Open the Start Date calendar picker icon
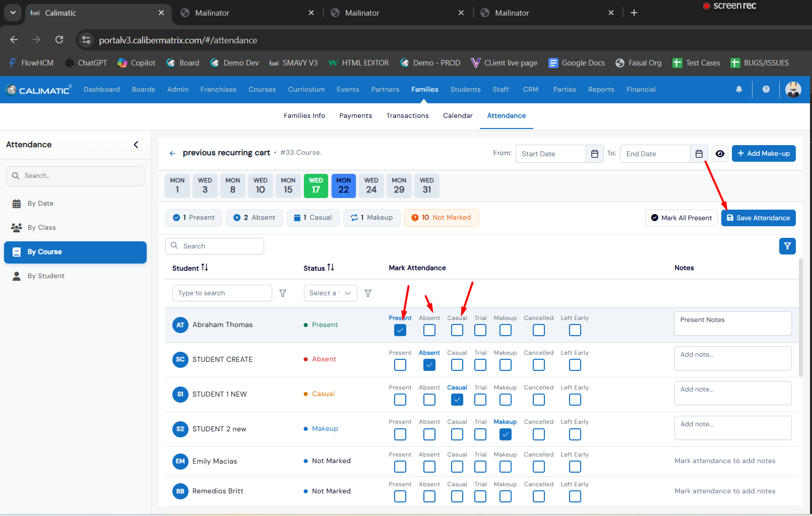Screen dimensions: 812x516 [594, 154]
